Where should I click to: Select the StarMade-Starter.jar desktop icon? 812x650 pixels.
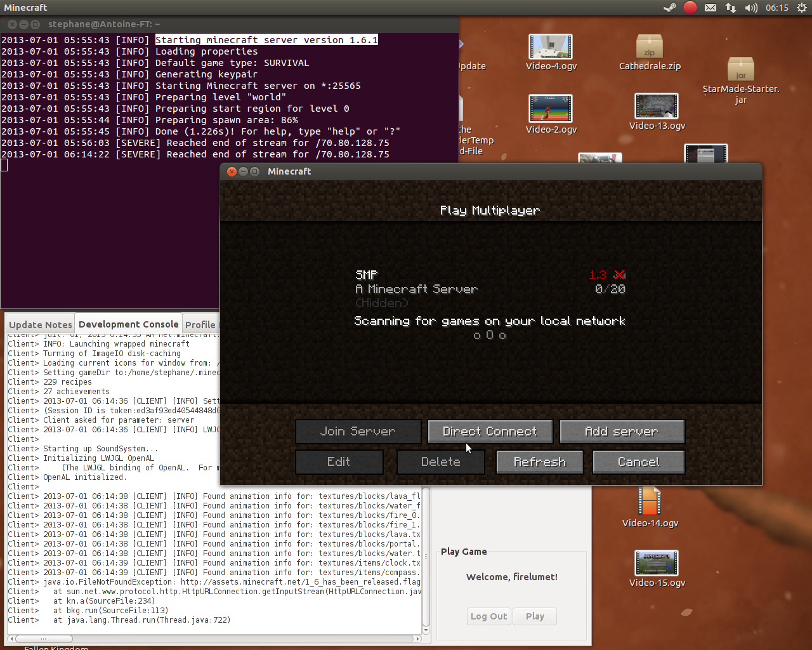point(741,81)
